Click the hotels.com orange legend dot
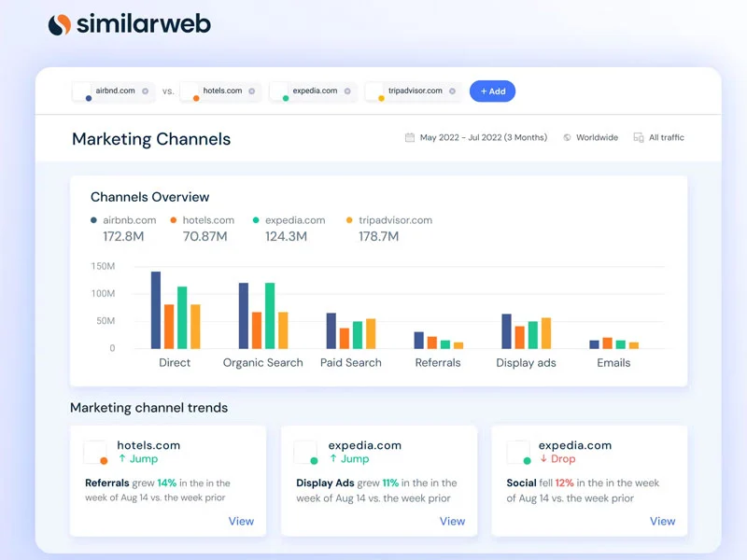Screen dimensions: 747x560 pos(174,220)
